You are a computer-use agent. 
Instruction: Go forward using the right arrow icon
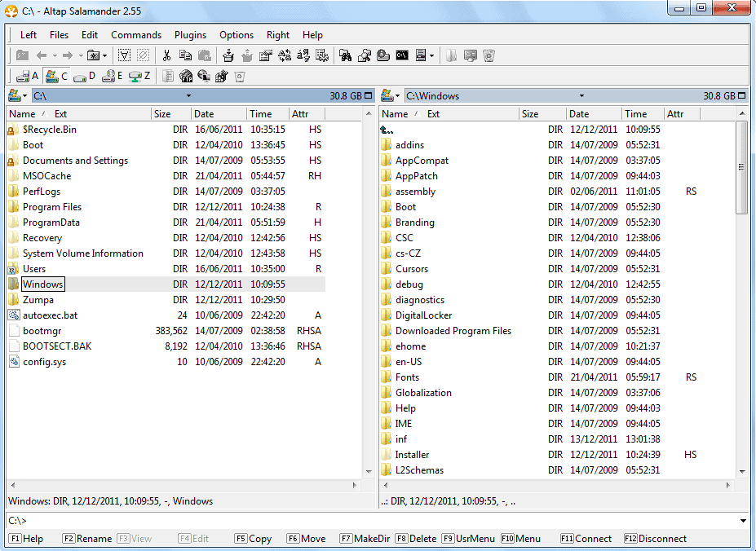[68, 55]
